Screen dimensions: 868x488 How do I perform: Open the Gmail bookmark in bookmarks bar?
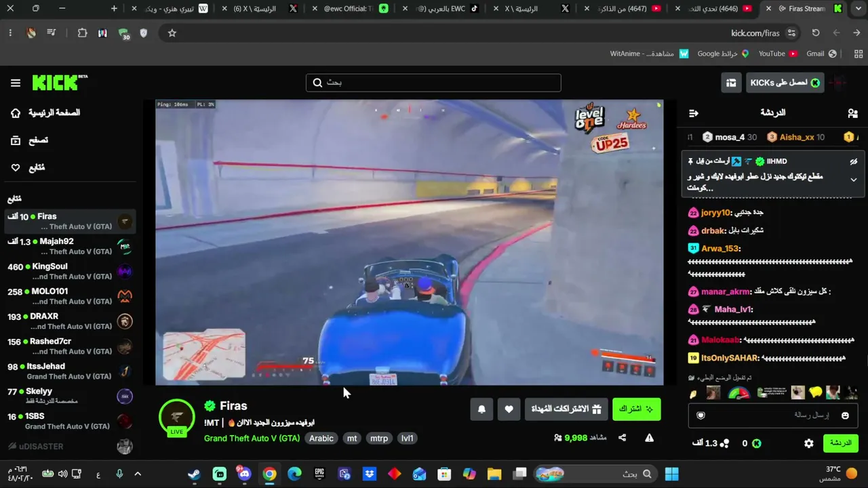pyautogui.click(x=822, y=54)
